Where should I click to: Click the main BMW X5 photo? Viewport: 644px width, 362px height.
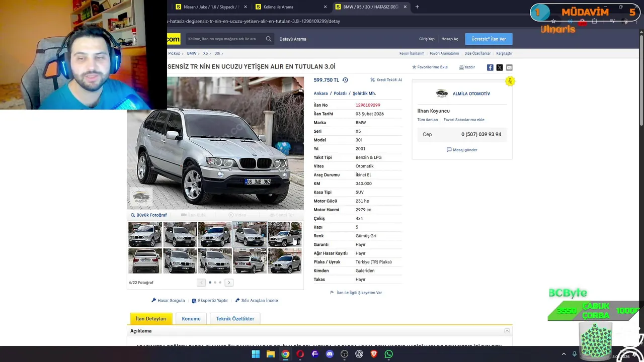tap(215, 143)
